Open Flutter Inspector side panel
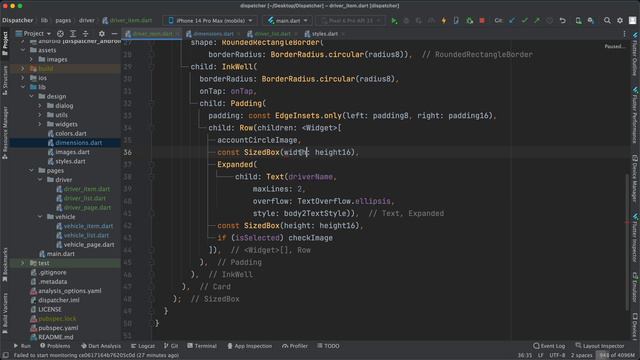 (635, 237)
